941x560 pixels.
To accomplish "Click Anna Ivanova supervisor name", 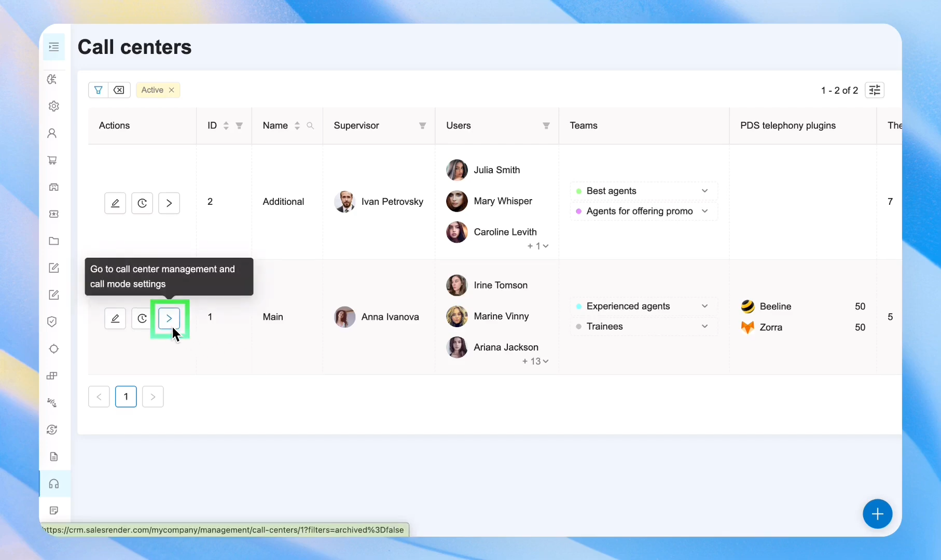I will click(x=390, y=317).
